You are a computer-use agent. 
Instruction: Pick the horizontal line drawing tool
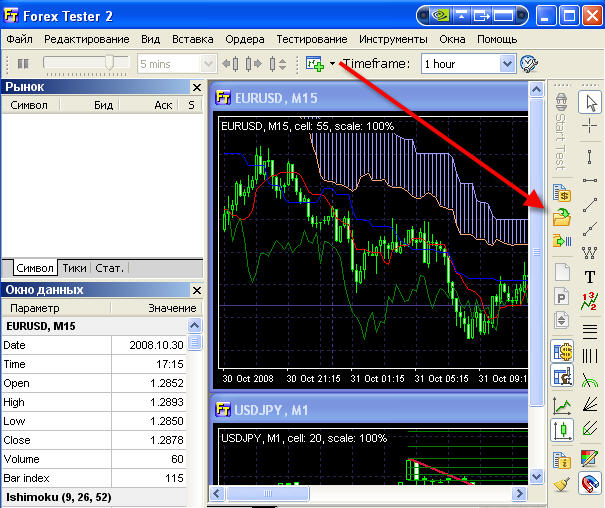pos(590,181)
